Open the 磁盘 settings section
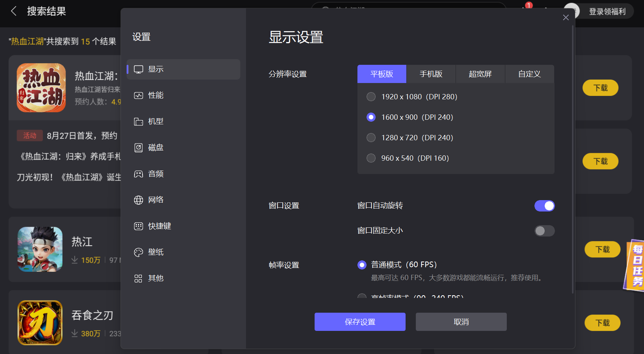This screenshot has height=354, width=644. click(x=183, y=148)
